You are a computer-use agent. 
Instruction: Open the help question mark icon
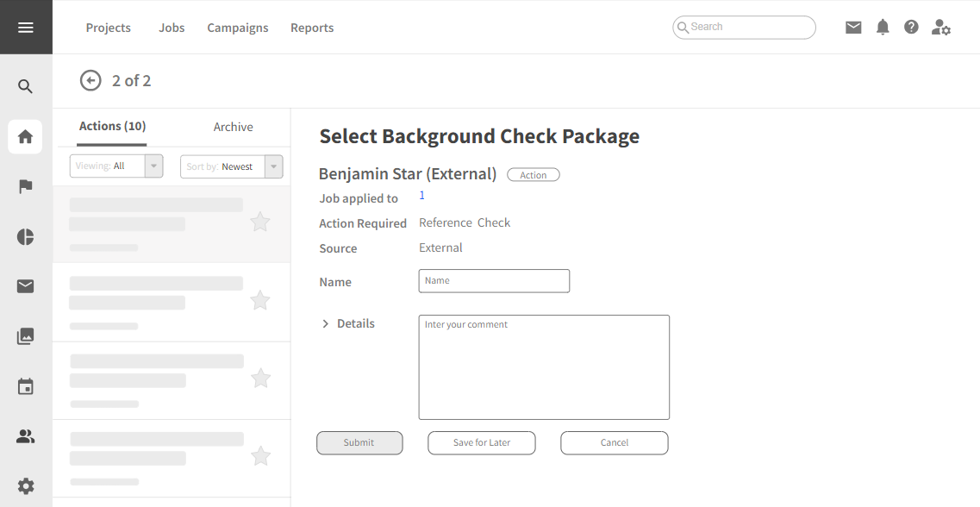click(911, 28)
